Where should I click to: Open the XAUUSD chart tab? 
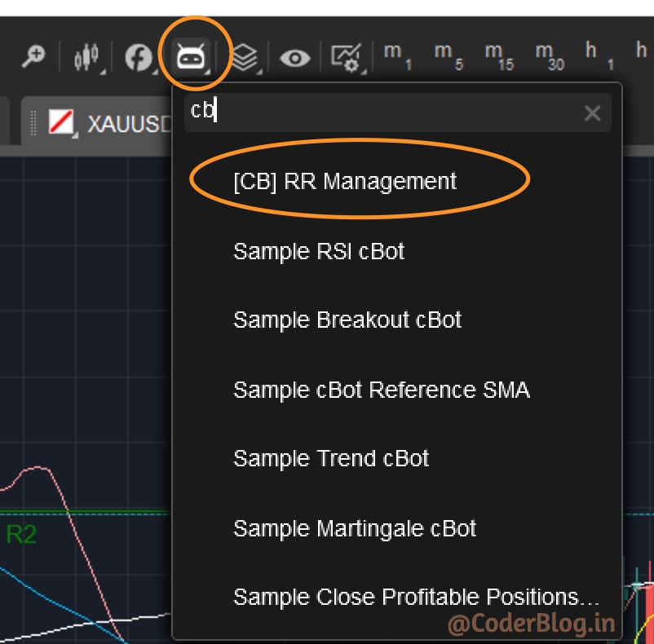click(x=96, y=121)
